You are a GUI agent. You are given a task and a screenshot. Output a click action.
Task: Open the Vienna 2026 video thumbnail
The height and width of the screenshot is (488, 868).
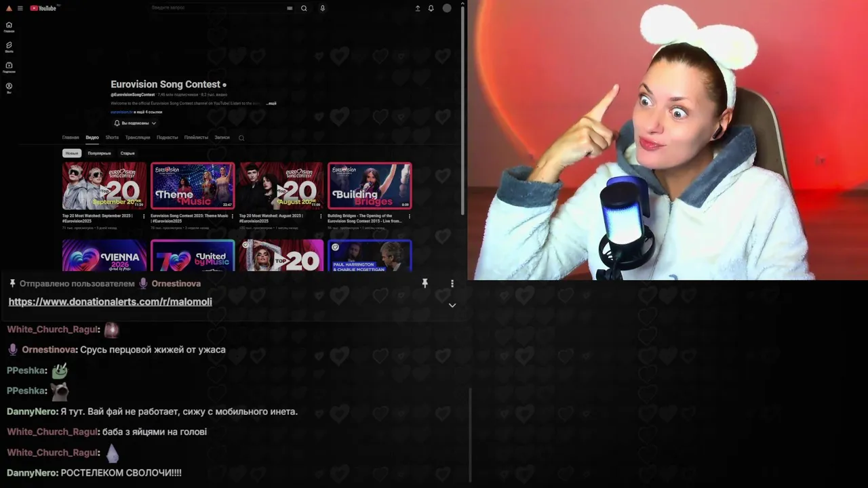tap(104, 256)
